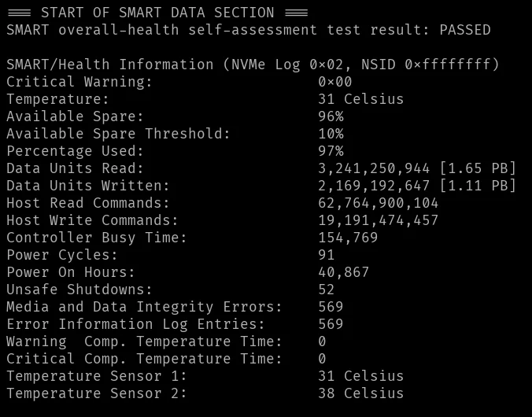
Task: Click the Critical Warning value 0x00
Action: (x=335, y=82)
